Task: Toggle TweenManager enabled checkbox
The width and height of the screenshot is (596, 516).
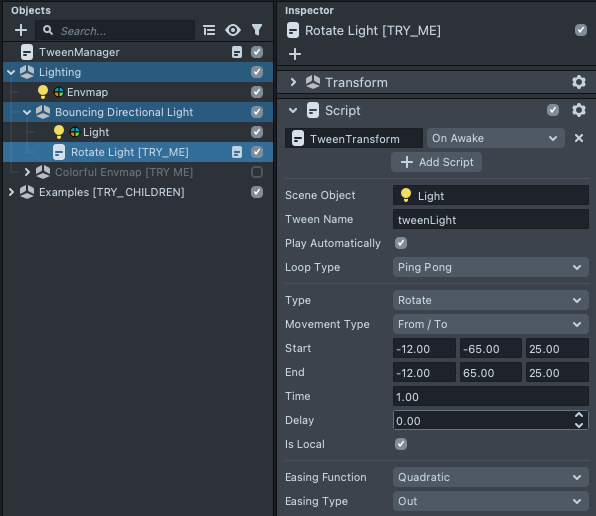Action: click(x=257, y=52)
